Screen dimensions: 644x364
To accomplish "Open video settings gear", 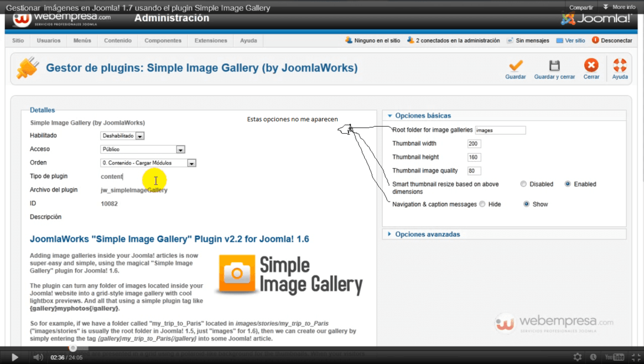I will (x=577, y=357).
